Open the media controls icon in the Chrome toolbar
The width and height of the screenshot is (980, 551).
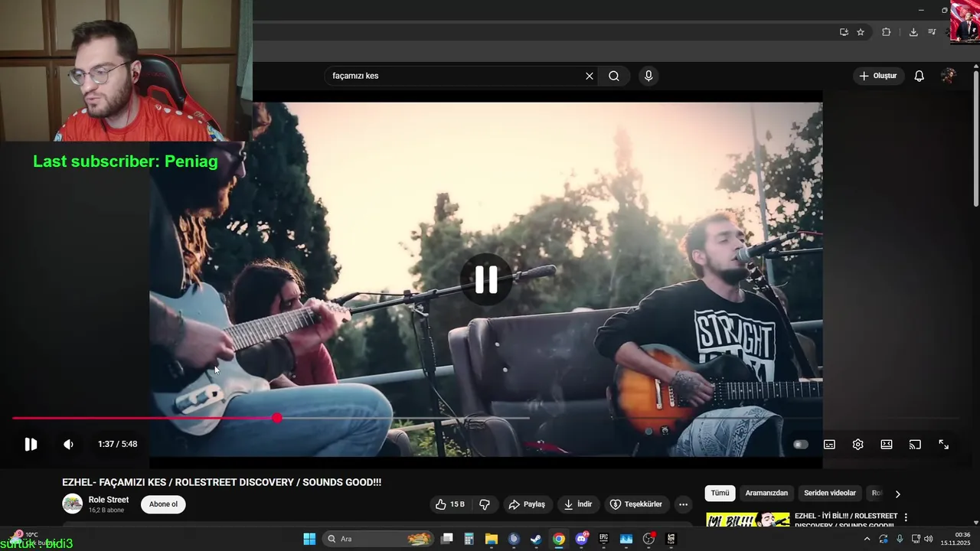pos(932,32)
